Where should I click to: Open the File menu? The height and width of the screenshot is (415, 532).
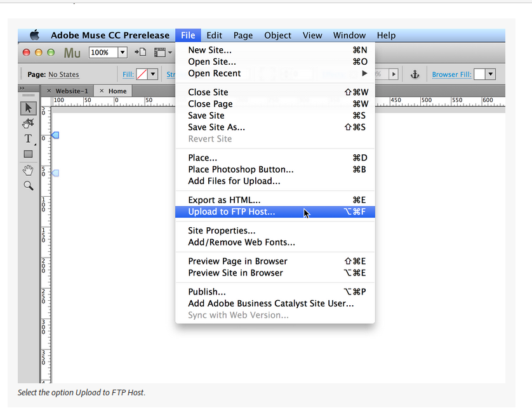point(188,36)
